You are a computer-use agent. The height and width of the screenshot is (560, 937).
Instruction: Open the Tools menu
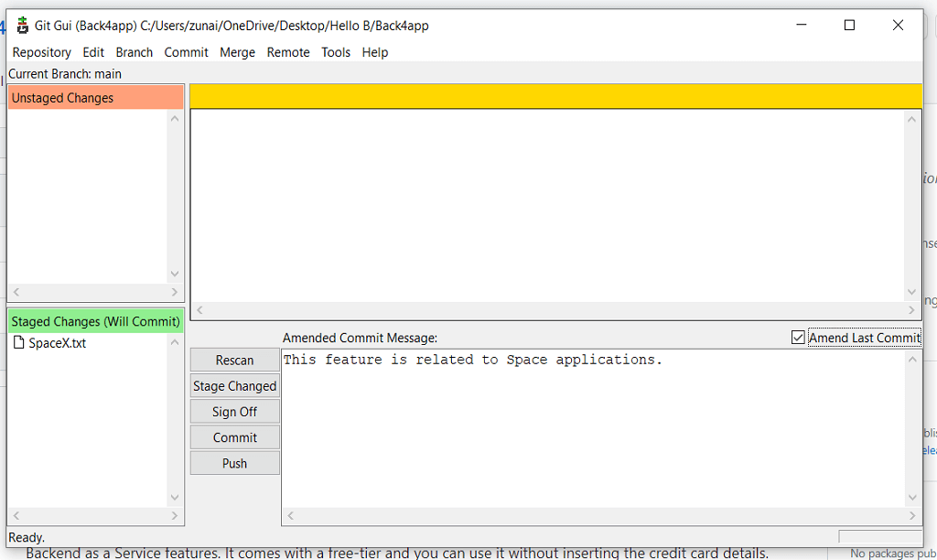(336, 52)
